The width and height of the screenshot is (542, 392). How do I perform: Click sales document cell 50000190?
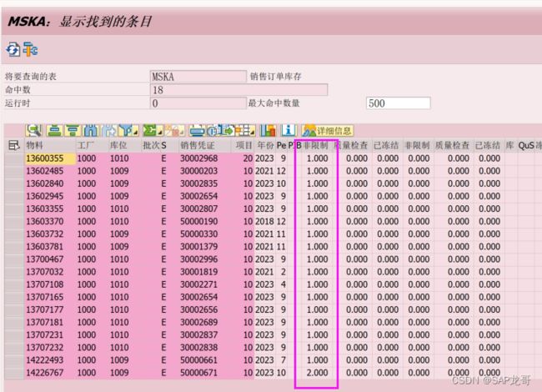coord(199,221)
